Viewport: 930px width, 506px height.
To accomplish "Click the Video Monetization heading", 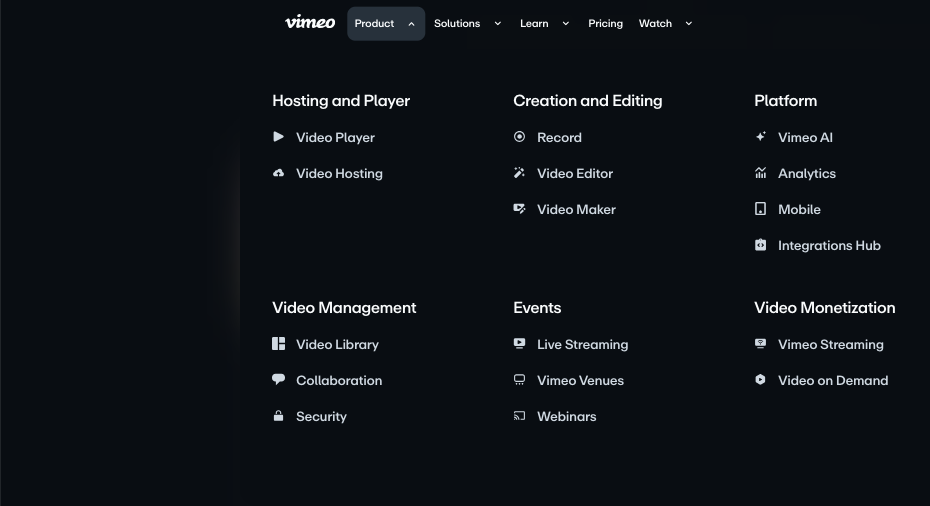I will [824, 308].
